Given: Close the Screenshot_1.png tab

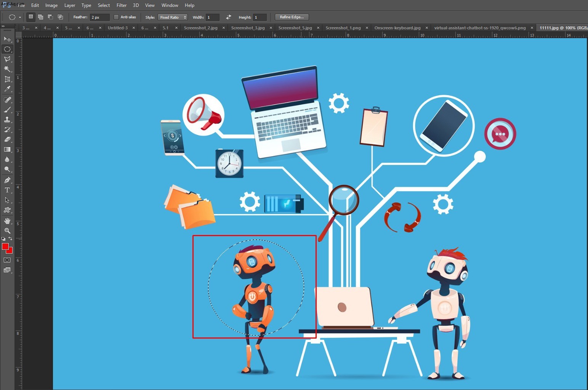Looking at the screenshot, I should coord(367,28).
